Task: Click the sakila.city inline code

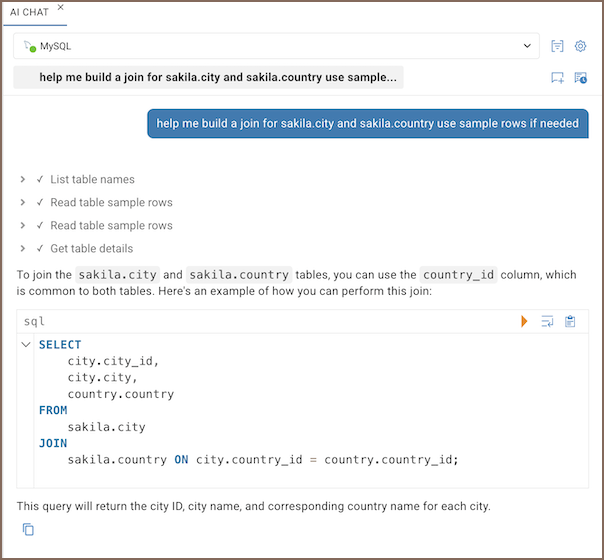Action: pyautogui.click(x=117, y=275)
